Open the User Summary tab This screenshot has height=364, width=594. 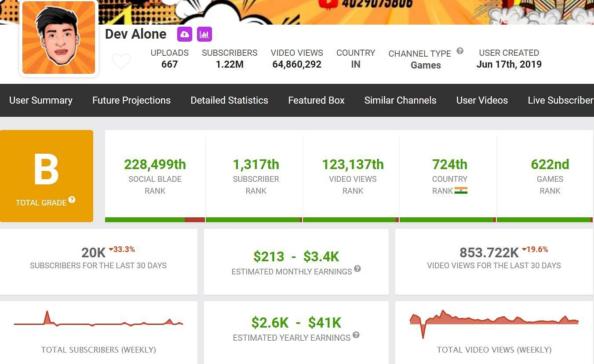coord(41,100)
